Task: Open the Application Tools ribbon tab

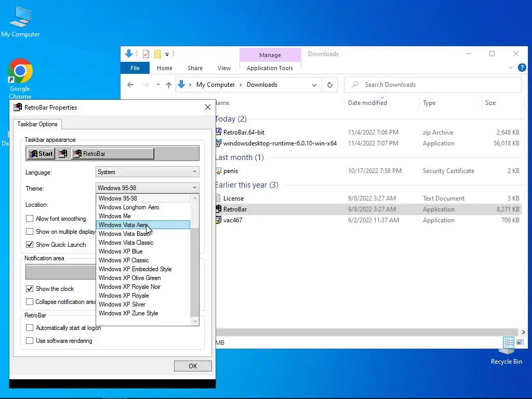Action: 270,68
